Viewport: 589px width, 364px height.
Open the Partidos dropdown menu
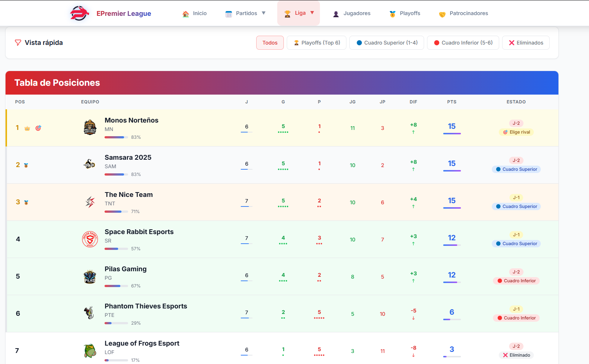[245, 13]
